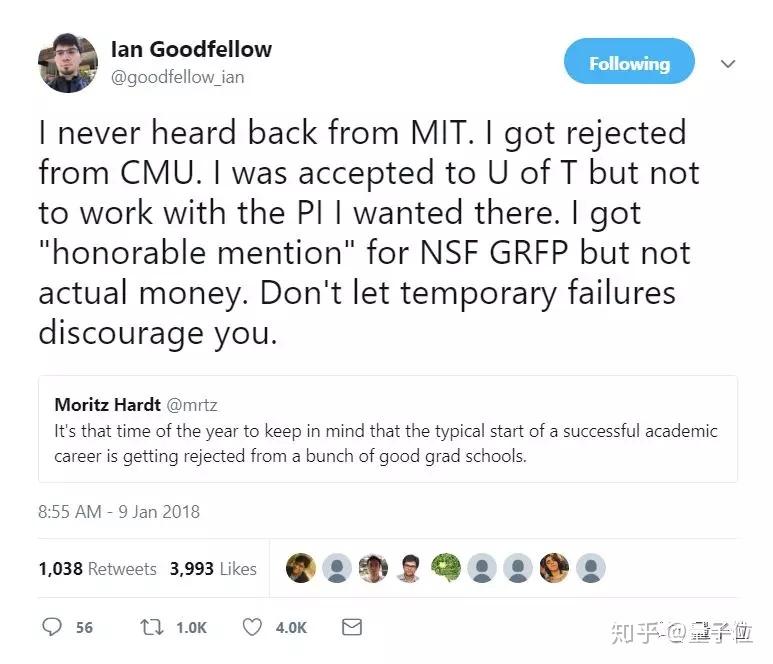Screen dimensions: 773x664
Task: Click the last liker avatar in row
Action: point(590,568)
